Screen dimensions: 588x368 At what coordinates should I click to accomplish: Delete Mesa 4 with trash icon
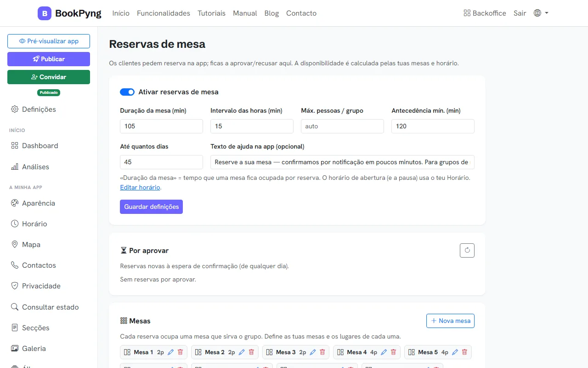[x=393, y=352]
